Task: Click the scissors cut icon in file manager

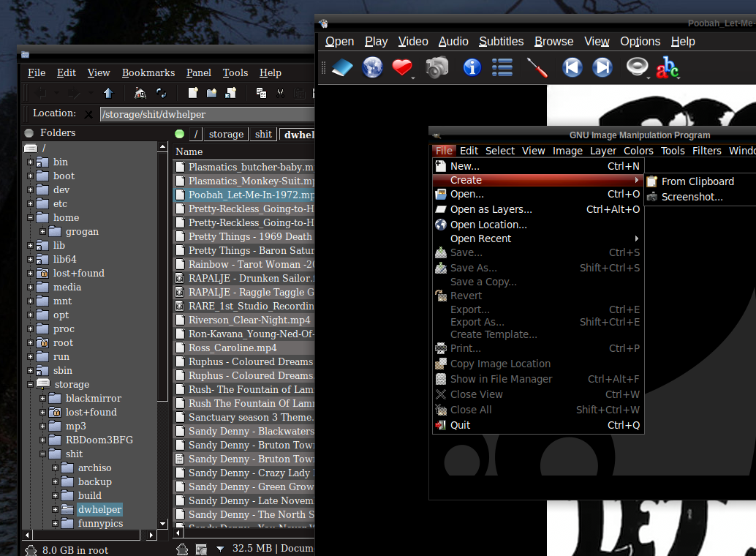Action: point(281,93)
